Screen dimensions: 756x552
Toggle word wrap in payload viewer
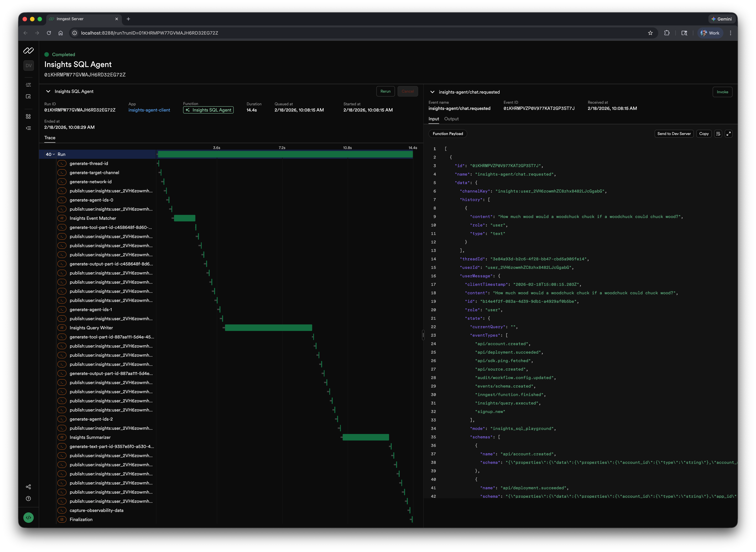point(718,134)
